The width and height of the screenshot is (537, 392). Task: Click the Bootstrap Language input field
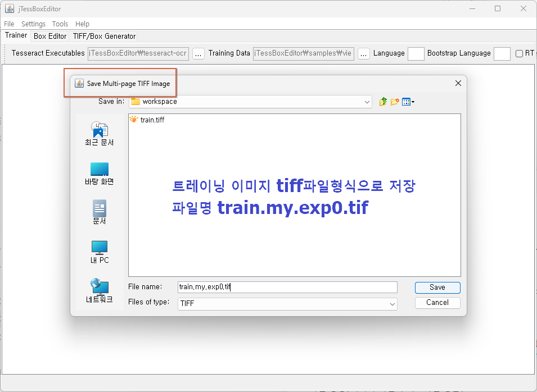pos(502,54)
